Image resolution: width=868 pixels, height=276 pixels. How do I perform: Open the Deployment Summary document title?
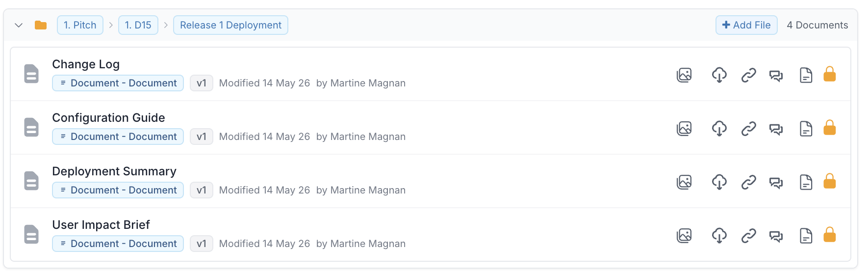click(x=114, y=171)
